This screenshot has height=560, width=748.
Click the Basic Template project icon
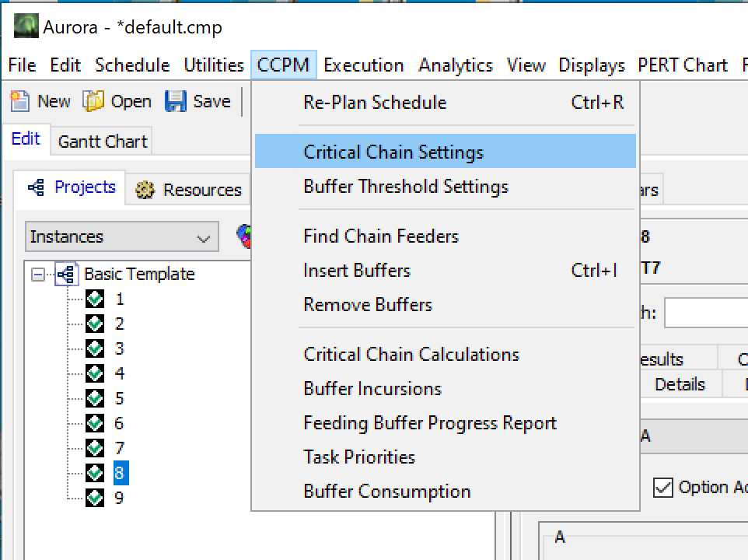click(x=66, y=275)
